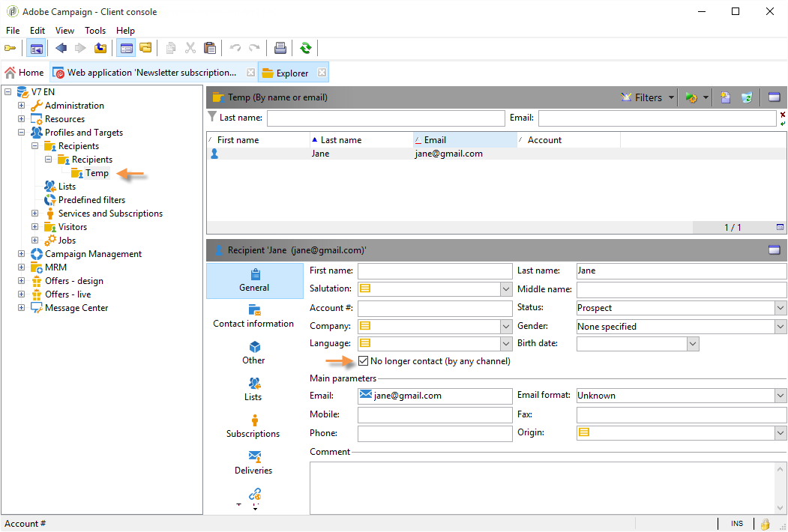788x532 pixels.
Task: Open the Birth date picker dropdown
Action: (x=693, y=344)
